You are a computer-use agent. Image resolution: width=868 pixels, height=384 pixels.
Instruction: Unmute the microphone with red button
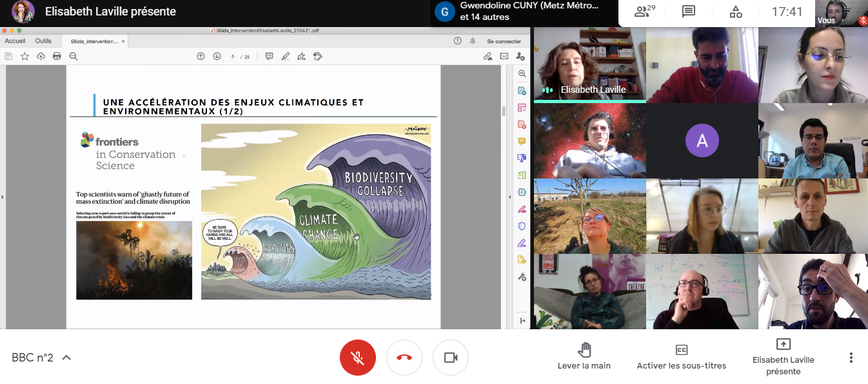click(357, 358)
